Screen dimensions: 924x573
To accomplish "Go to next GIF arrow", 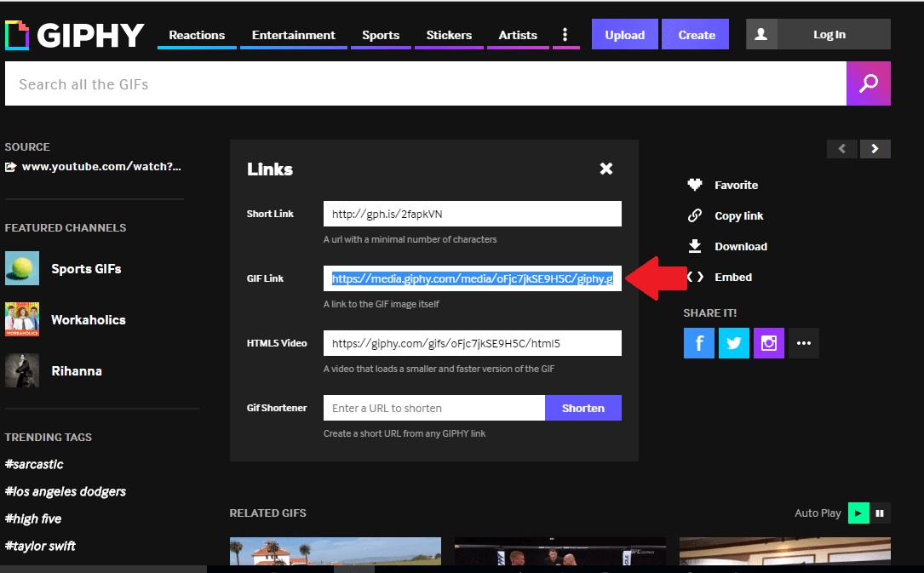I will tap(875, 149).
